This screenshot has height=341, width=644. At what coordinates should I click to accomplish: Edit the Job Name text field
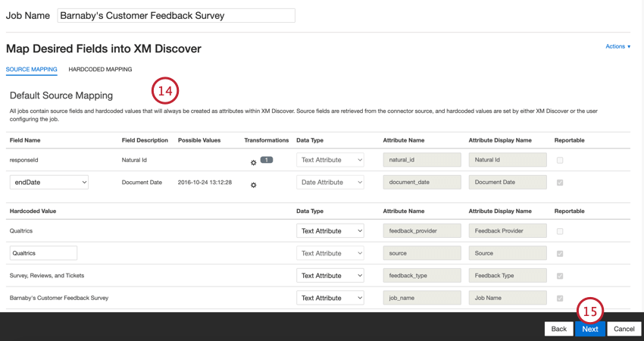coord(176,15)
